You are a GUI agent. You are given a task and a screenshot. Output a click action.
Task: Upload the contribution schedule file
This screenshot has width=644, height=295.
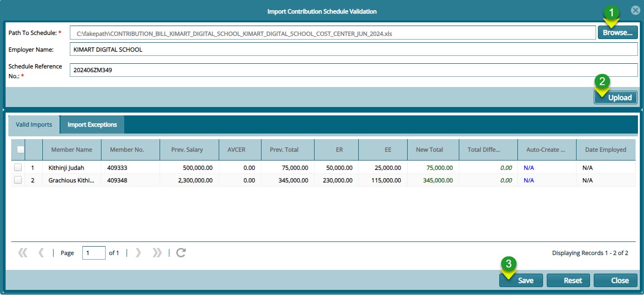click(x=616, y=97)
